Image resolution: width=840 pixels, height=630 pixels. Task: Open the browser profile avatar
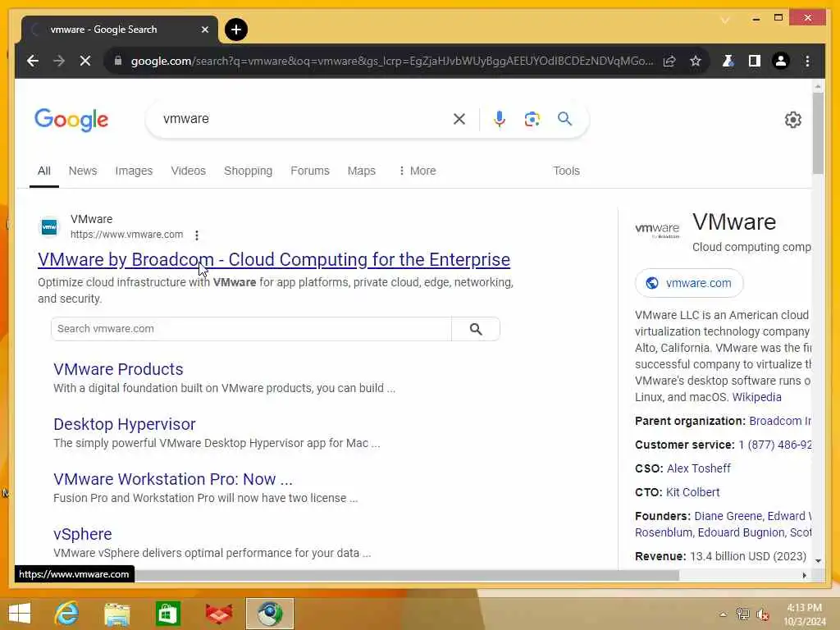coord(781,61)
